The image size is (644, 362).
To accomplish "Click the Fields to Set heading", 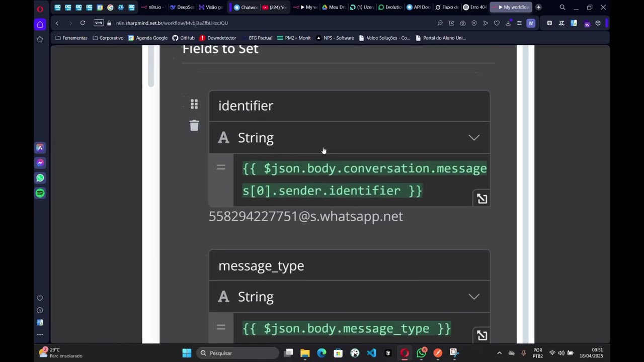I will point(220,49).
